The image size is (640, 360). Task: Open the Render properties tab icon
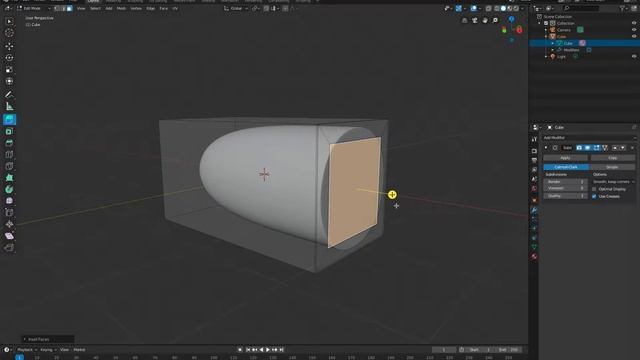(534, 151)
